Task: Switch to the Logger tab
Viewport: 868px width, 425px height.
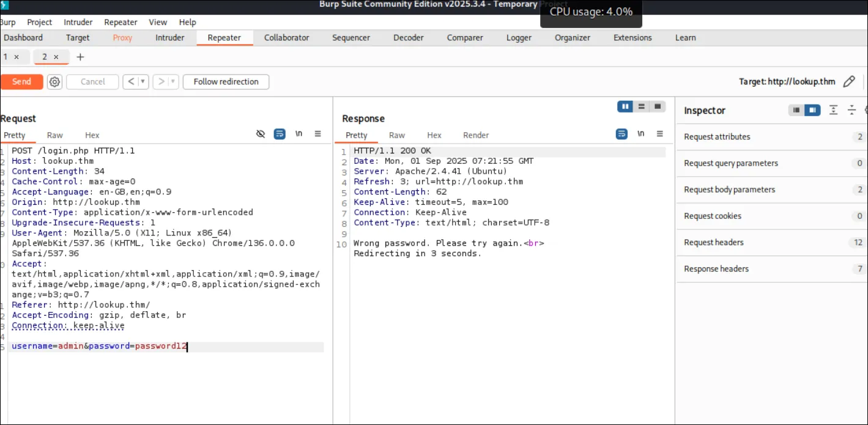Action: point(519,37)
